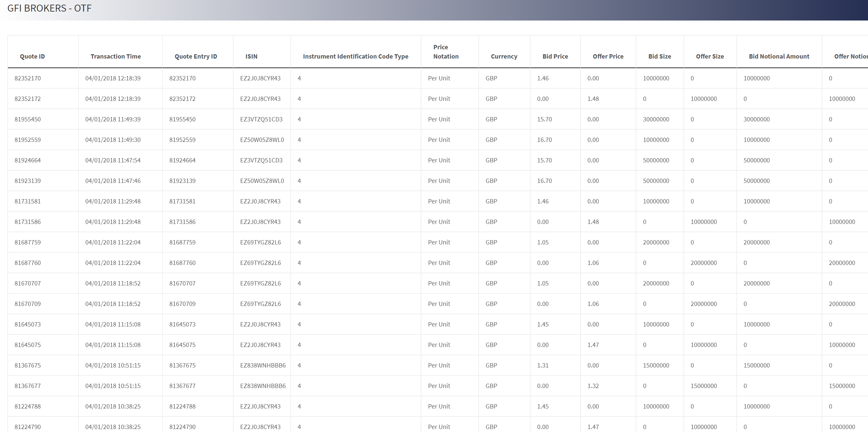Image resolution: width=868 pixels, height=432 pixels.
Task: Click transaction time 04/01/2018 11:47:46
Action: pyautogui.click(x=113, y=181)
